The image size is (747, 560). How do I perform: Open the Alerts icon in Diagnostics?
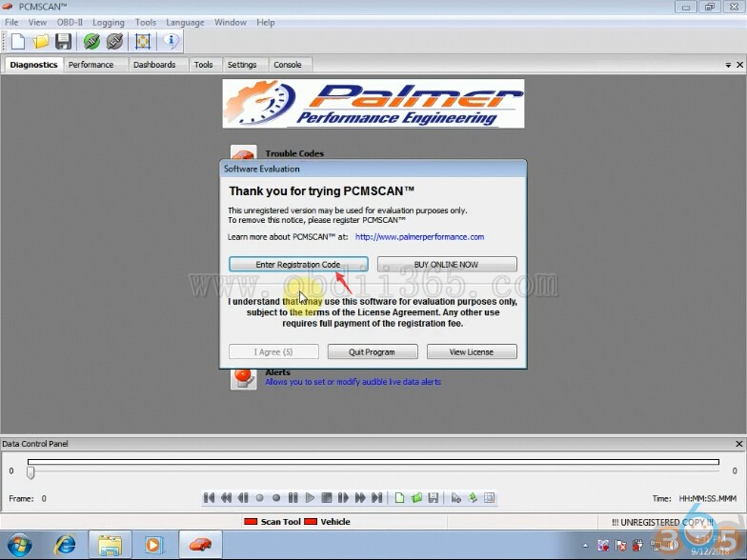point(244,379)
